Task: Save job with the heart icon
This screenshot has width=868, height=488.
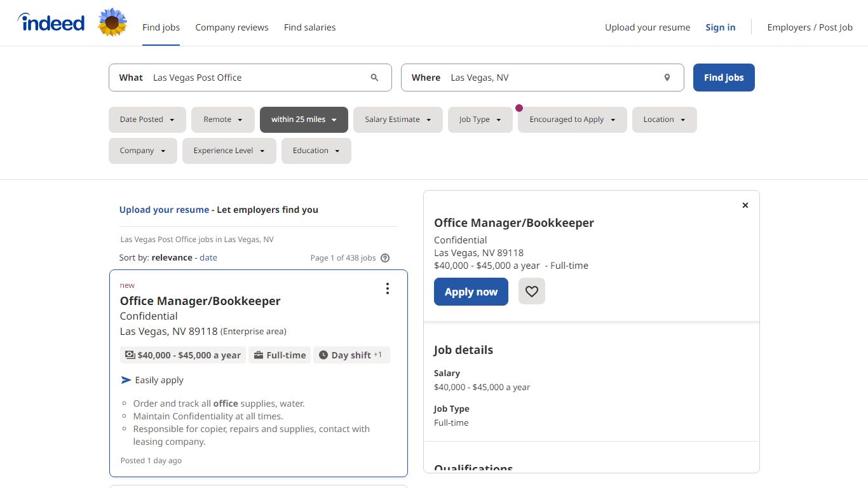Action: [x=532, y=292]
